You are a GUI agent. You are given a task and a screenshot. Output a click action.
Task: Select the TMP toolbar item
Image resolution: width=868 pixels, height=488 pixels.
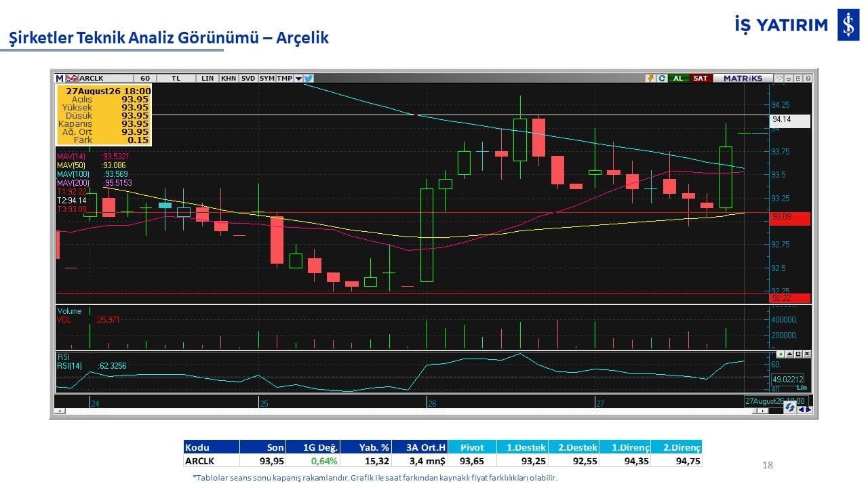point(285,79)
